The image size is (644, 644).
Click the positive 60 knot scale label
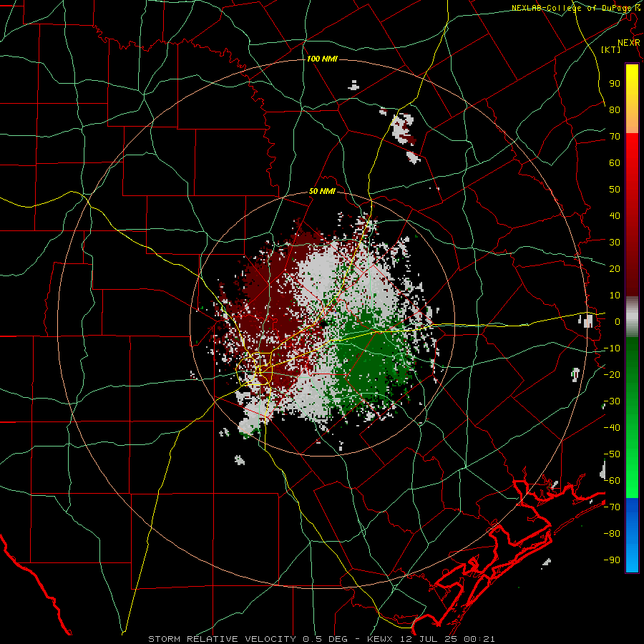coord(615,162)
